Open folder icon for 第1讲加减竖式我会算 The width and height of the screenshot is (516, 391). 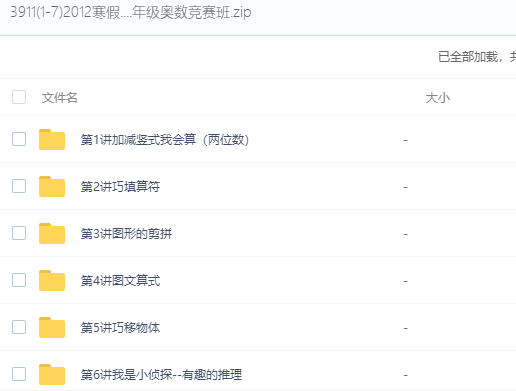(52, 139)
